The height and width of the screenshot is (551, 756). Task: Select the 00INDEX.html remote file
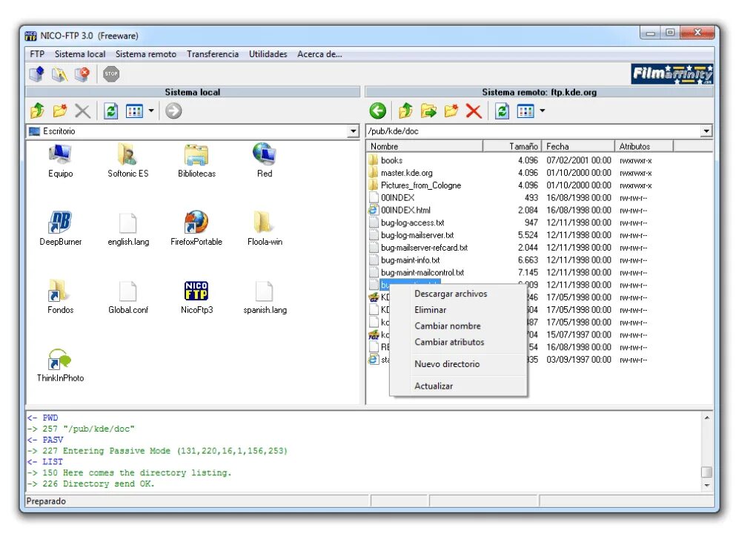[405, 211]
